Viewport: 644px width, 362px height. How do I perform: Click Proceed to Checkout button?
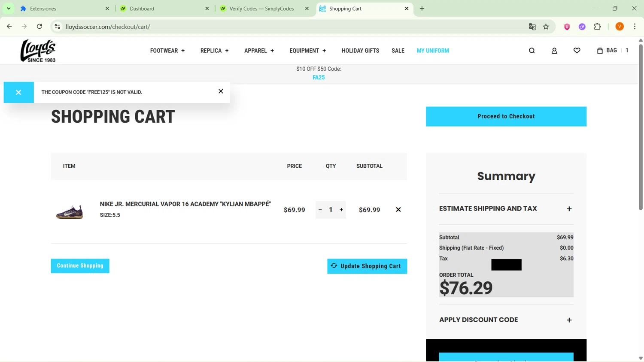click(x=506, y=116)
